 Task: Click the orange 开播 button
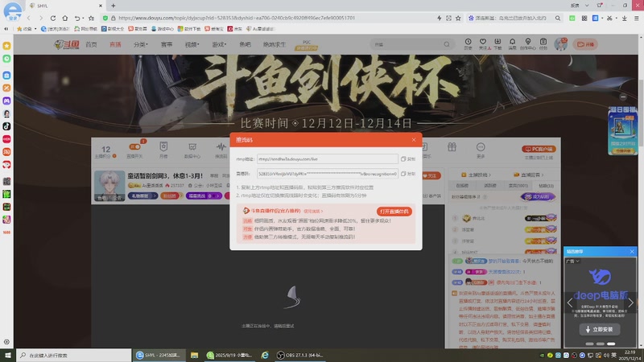586,44
